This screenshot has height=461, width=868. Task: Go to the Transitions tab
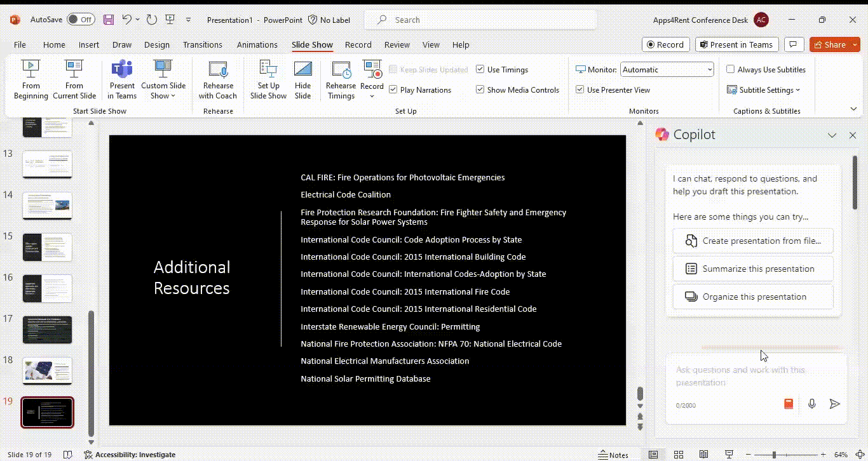(203, 44)
